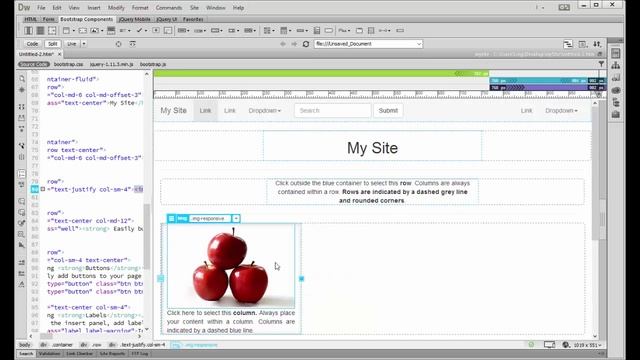Image resolution: width=640 pixels, height=360 pixels.
Task: Insert Bootstrap navbar component icon
Action: (x=111, y=31)
